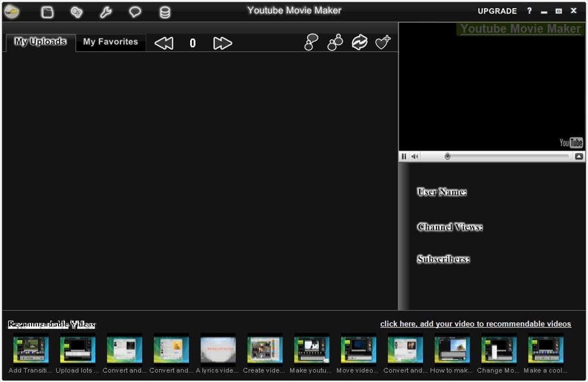Open the How to mak... thumbnail
Screen dimensions: 588x382
[452, 350]
